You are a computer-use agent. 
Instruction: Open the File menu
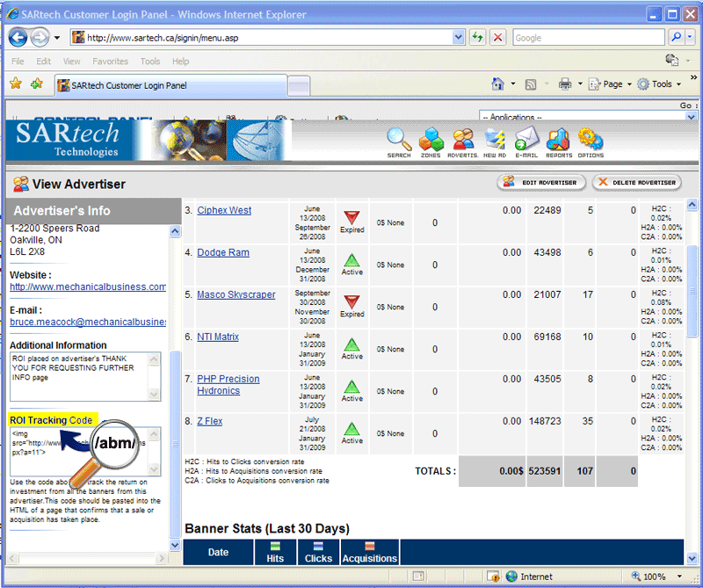point(18,61)
